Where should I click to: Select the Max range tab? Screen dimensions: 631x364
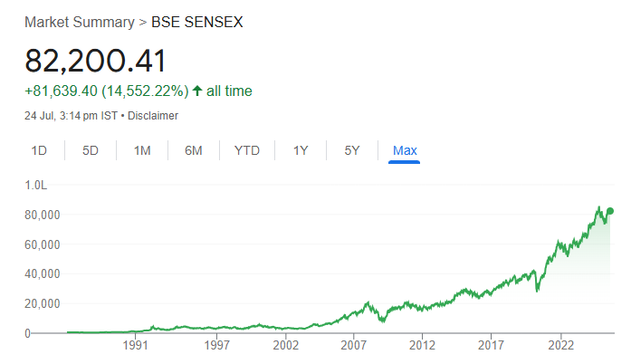405,150
